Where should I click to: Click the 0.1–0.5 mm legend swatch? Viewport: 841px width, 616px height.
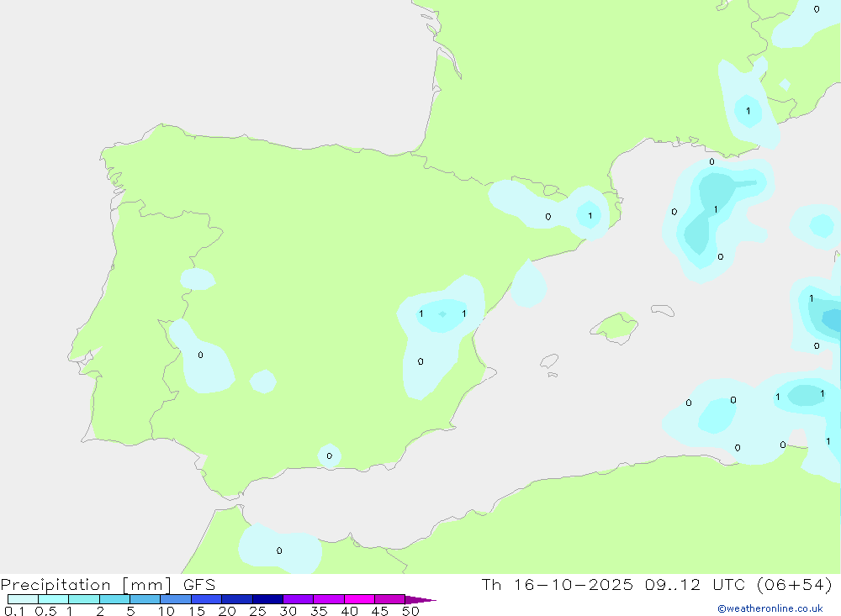pos(23,599)
